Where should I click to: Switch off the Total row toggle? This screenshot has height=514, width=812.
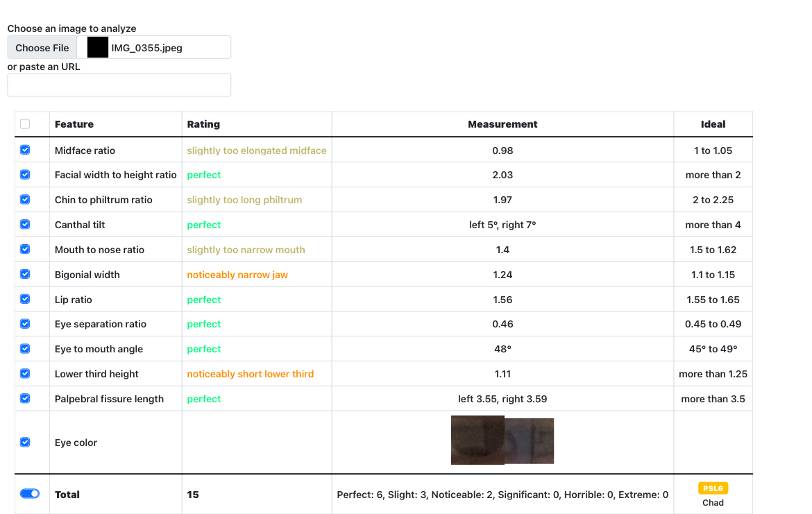pyautogui.click(x=30, y=494)
